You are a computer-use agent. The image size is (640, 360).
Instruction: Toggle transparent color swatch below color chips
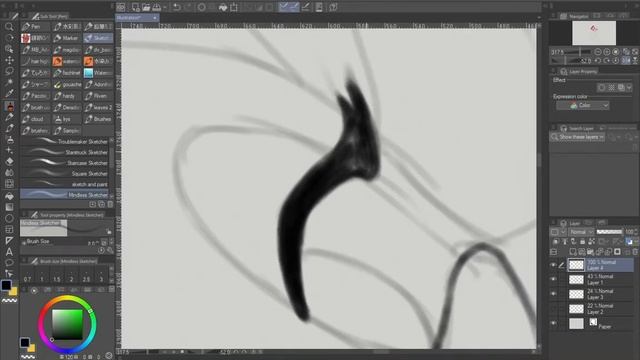tap(9, 300)
